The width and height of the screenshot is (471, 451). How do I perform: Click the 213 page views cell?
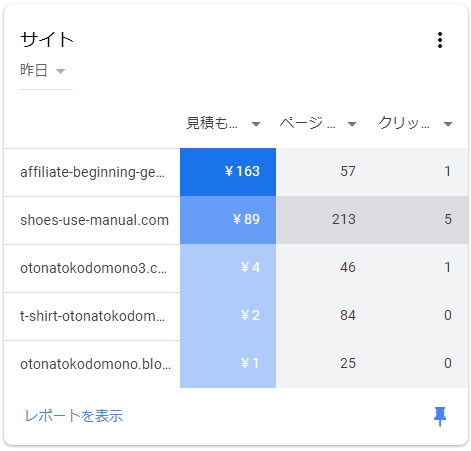click(324, 220)
